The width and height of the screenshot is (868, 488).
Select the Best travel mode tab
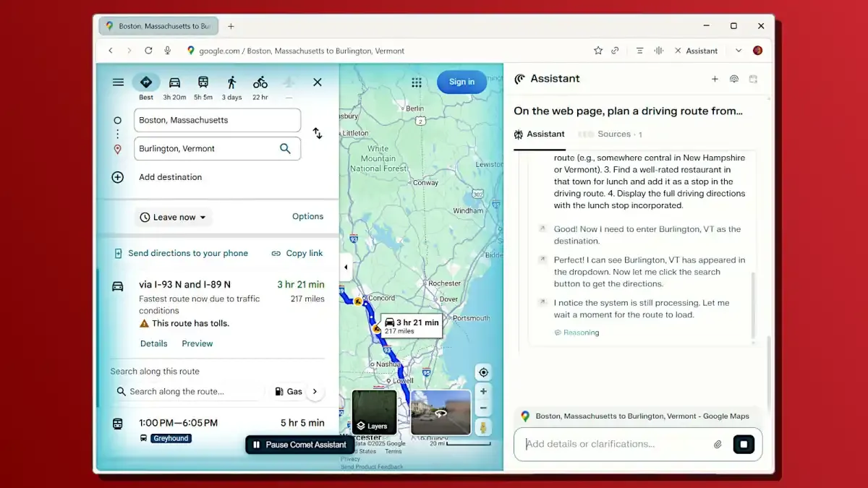pos(146,82)
